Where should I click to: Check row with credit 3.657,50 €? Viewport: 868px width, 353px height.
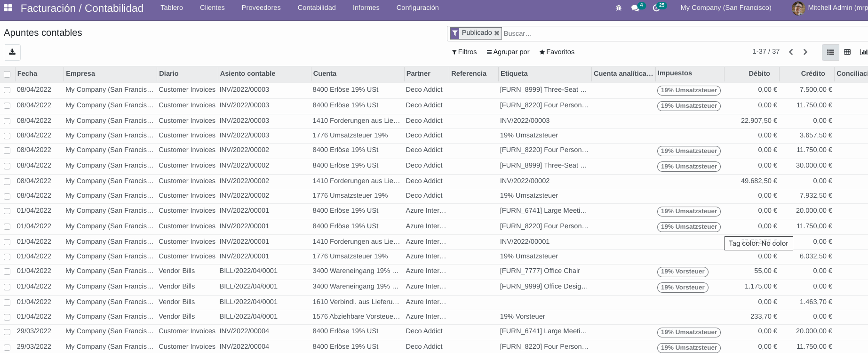pos(7,136)
